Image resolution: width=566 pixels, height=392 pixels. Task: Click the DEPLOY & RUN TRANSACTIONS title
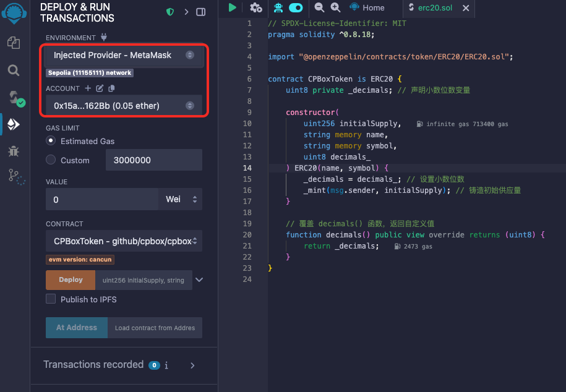[77, 12]
